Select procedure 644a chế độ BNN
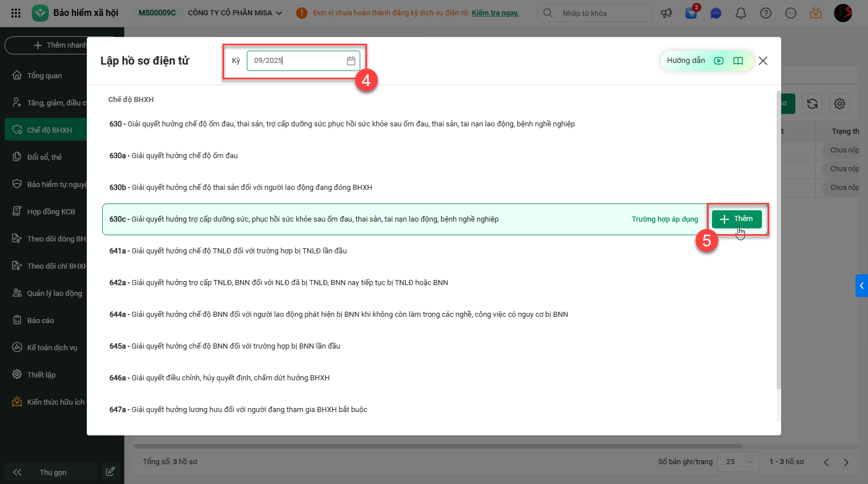Image resolution: width=868 pixels, height=484 pixels. [x=436, y=315]
